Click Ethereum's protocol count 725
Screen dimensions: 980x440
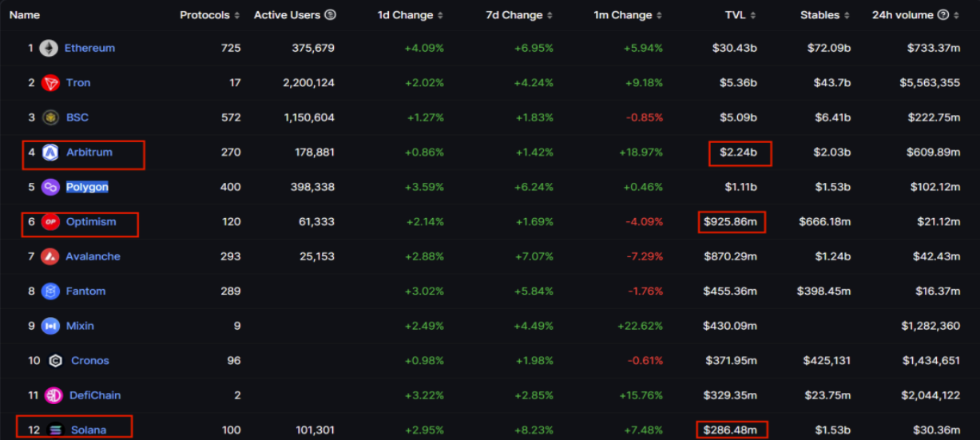[231, 48]
